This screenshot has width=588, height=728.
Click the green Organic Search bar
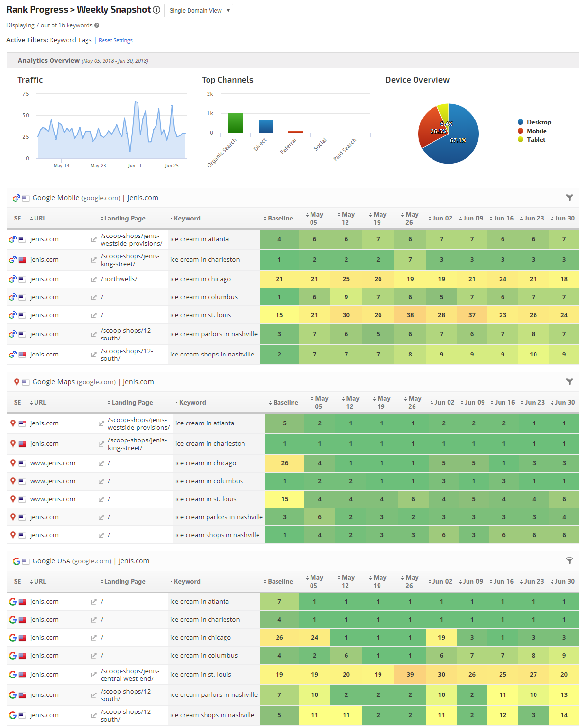tap(236, 122)
